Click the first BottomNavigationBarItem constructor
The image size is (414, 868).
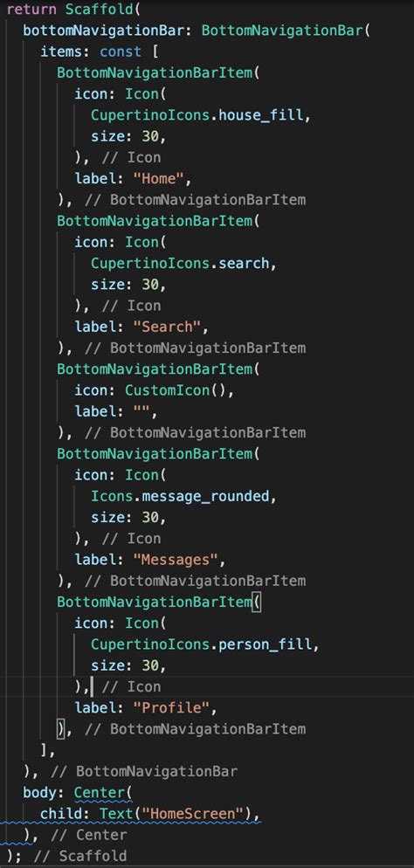(x=155, y=72)
